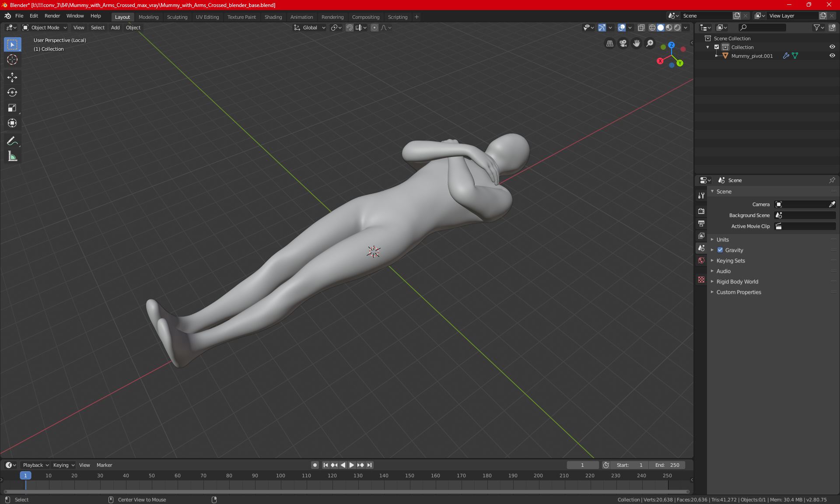Uncheck the Collection exclude checkbox

(x=717, y=47)
